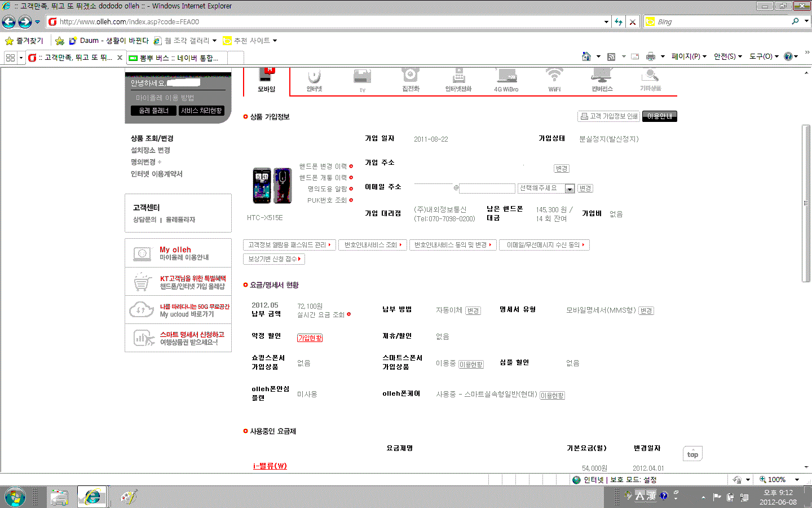Click the Read mail icon in command bar
812x508 pixels.
coord(635,56)
